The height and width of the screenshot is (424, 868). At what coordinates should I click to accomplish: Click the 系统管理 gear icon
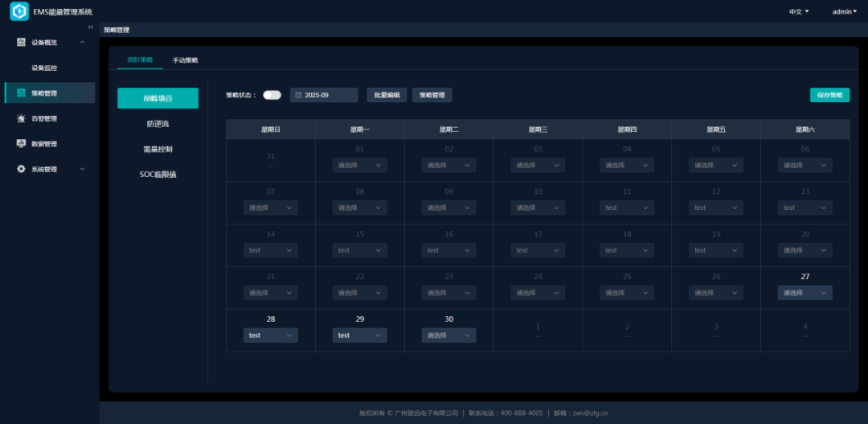tap(21, 169)
